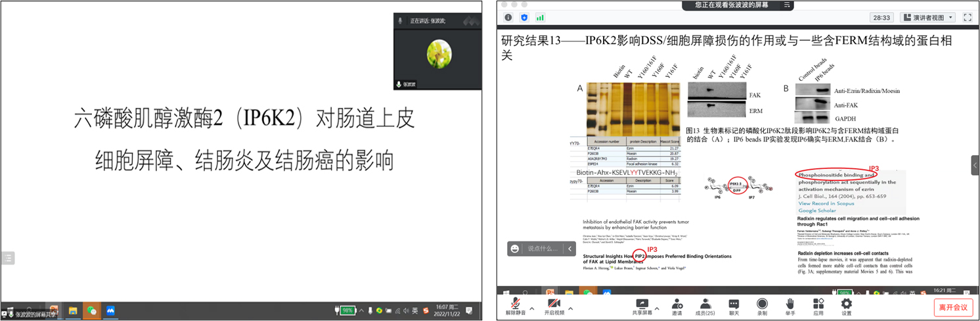Open the 应用 apps icon

point(818,304)
